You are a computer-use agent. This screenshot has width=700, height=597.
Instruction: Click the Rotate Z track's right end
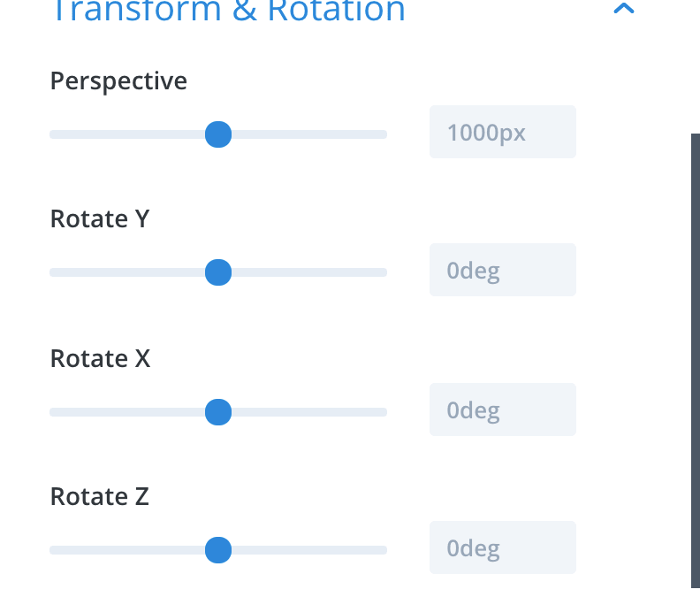[x=382, y=550]
